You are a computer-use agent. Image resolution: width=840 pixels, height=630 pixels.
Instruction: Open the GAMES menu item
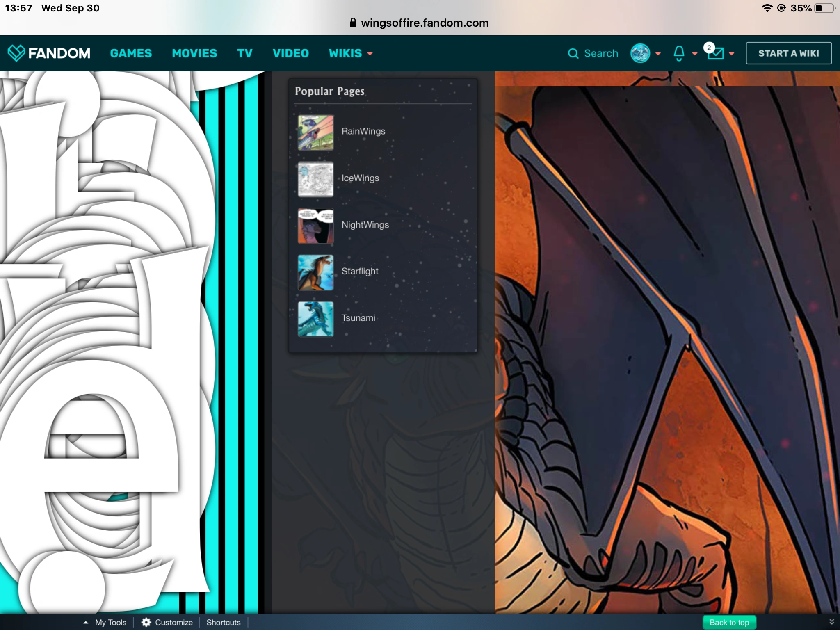tap(131, 53)
